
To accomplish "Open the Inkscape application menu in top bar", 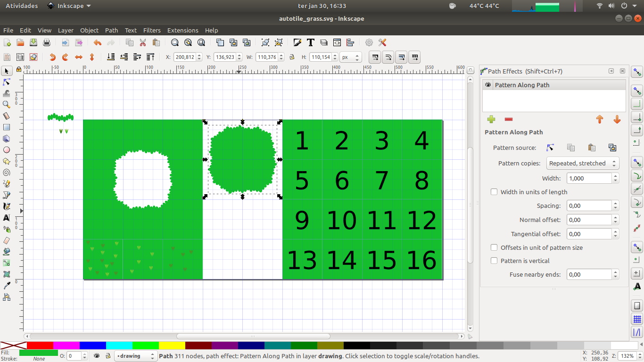I will pyautogui.click(x=69, y=6).
